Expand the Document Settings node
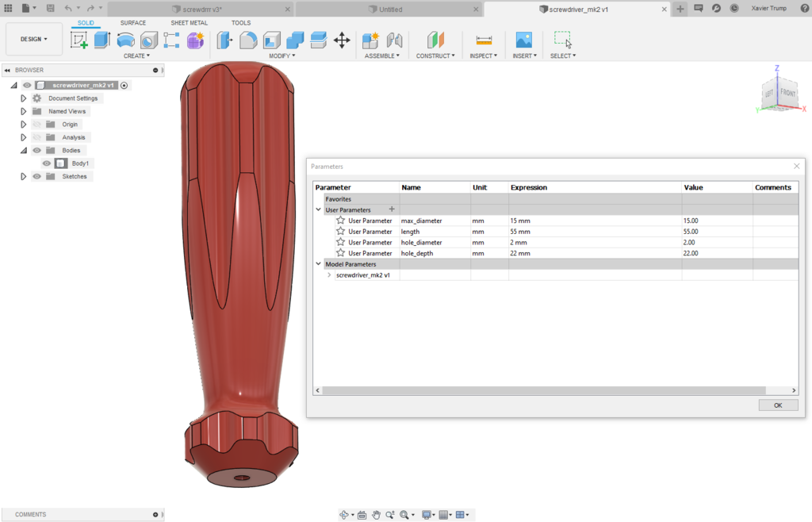Viewport: 812px width, 522px height. coord(23,98)
